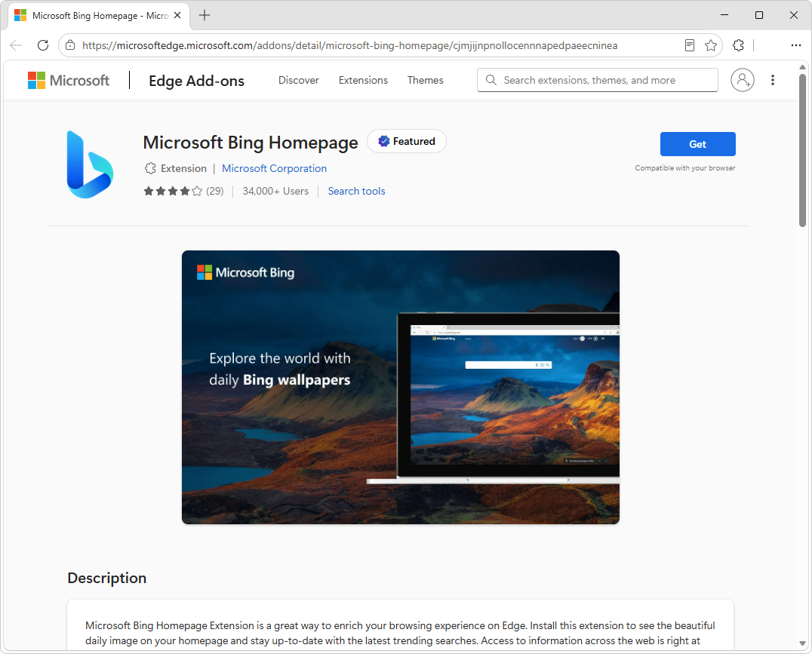Click the search magnifier icon
Viewport: 812px width, 654px height.
click(491, 80)
